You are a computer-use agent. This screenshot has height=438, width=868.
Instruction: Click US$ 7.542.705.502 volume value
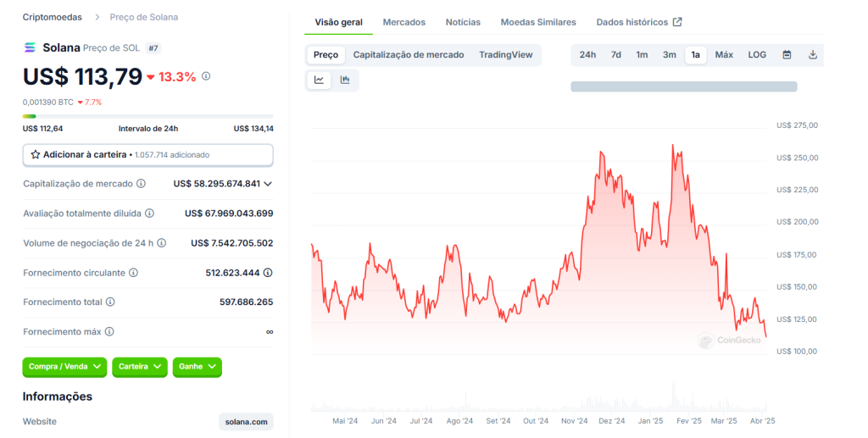click(232, 243)
